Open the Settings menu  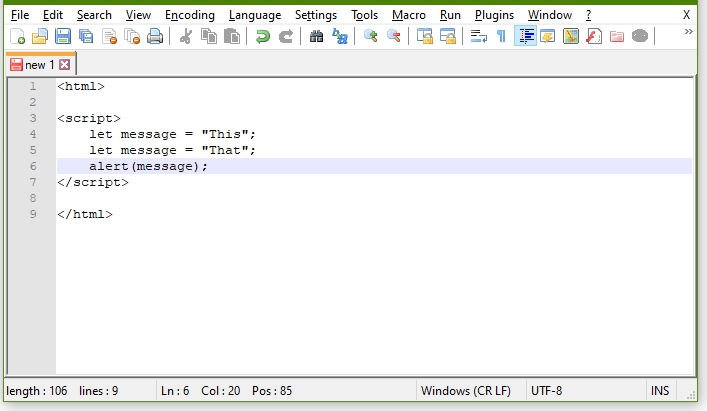(x=316, y=15)
